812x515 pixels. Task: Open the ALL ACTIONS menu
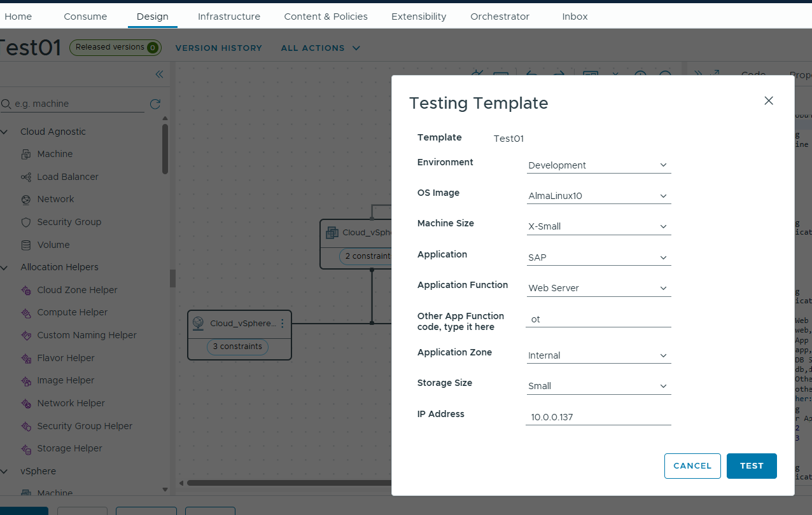[x=320, y=48]
